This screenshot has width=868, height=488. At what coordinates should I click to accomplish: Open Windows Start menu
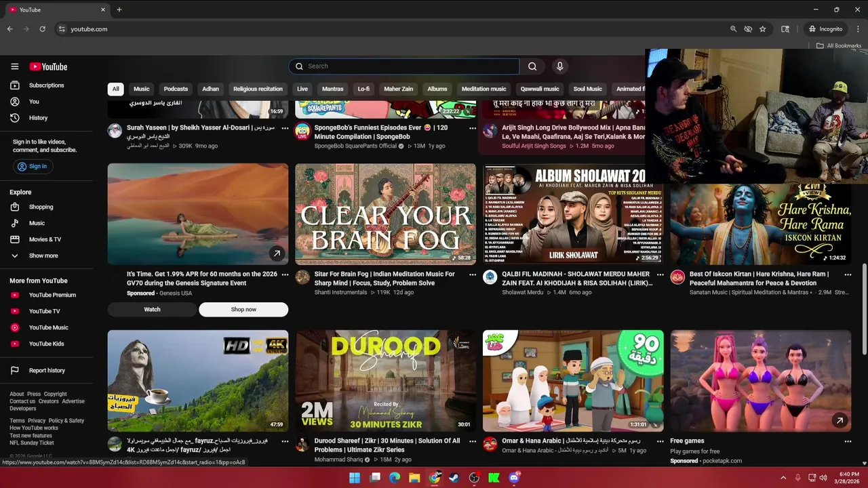[x=355, y=478]
